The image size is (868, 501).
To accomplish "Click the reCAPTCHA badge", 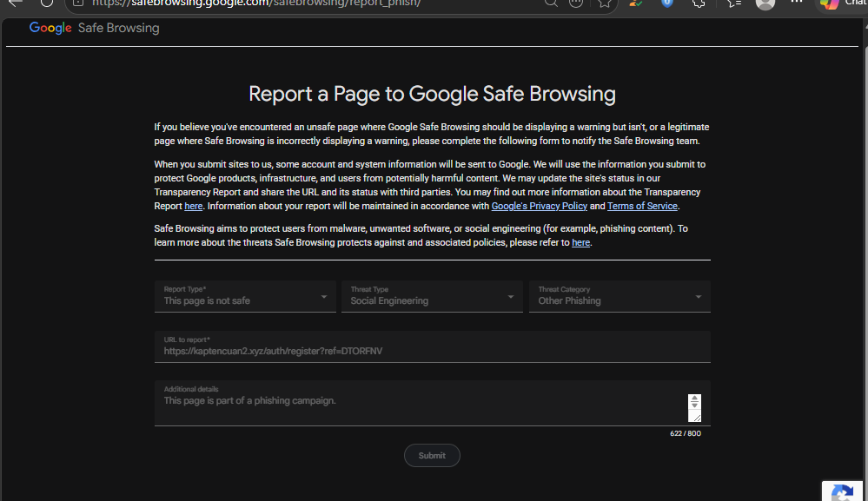I will (845, 491).
